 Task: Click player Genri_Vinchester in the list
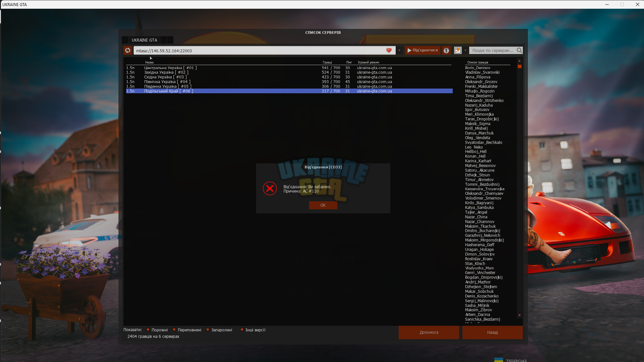480,273
